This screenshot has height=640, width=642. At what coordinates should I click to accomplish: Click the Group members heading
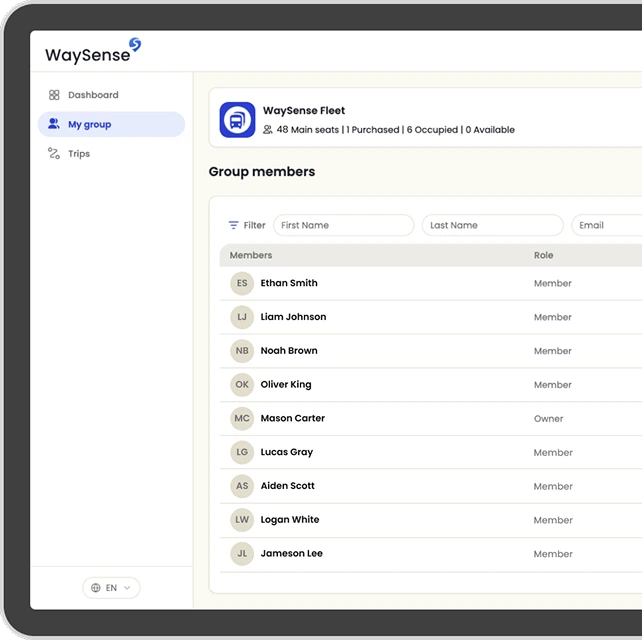[262, 172]
